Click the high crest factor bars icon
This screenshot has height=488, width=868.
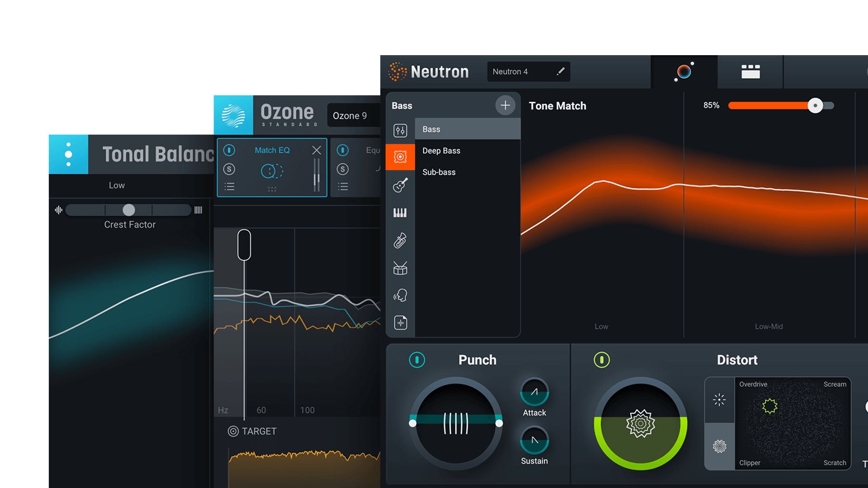198,210
